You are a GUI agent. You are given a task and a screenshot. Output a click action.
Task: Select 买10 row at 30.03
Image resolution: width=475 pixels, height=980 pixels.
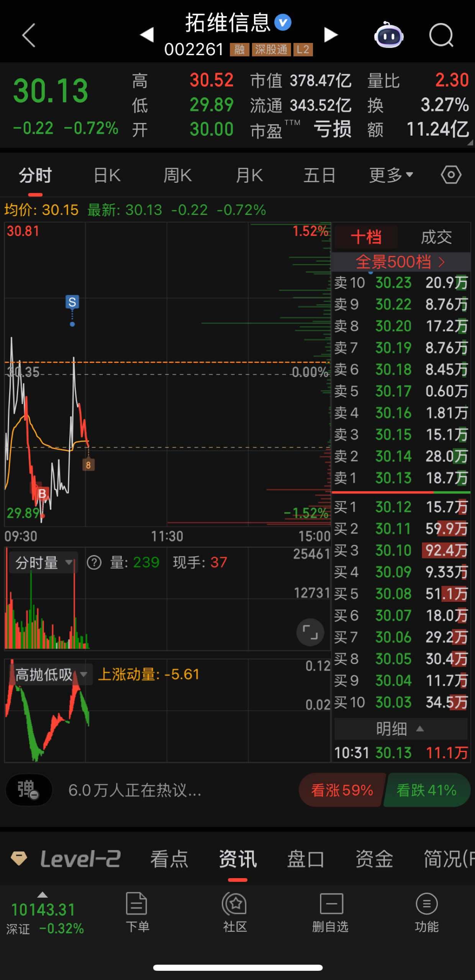[x=401, y=702]
